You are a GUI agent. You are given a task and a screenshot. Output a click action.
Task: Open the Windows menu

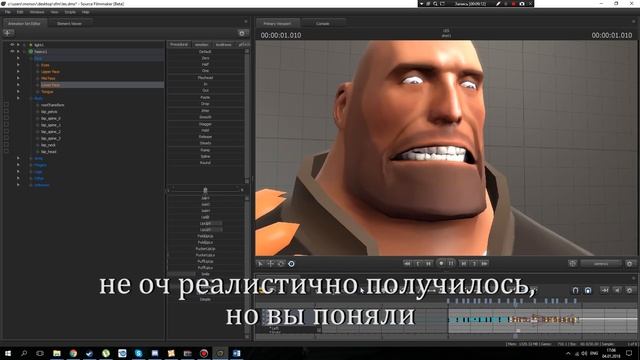pos(37,12)
